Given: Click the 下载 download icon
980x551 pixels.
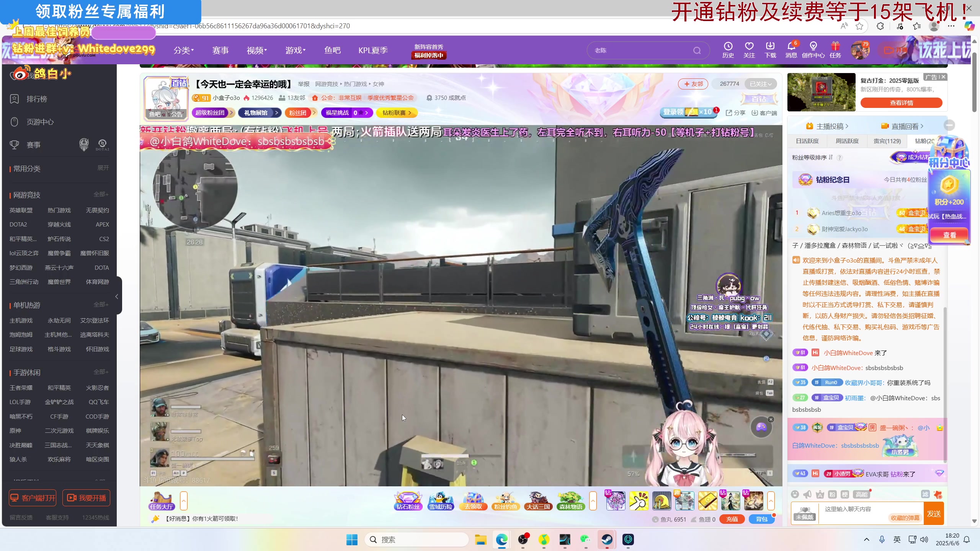Looking at the screenshot, I should tap(770, 50).
